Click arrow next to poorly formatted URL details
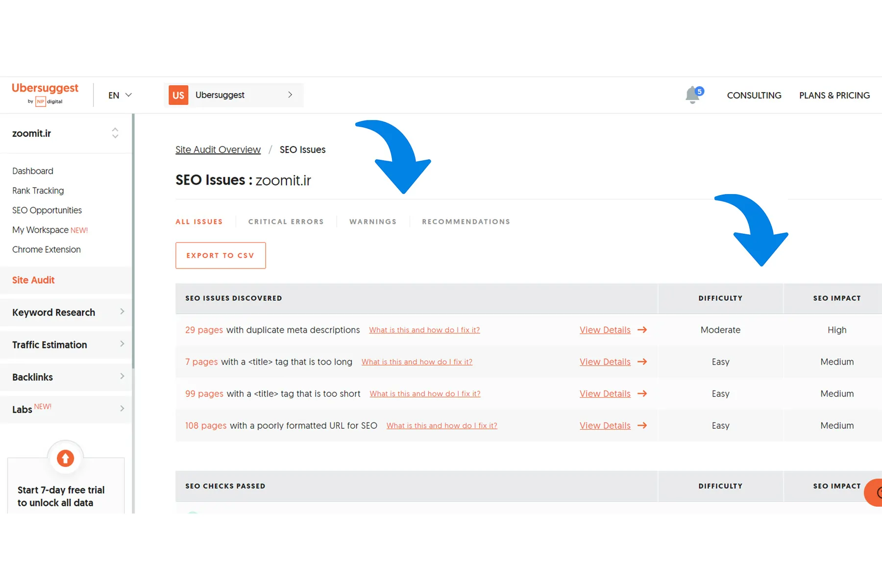 pyautogui.click(x=642, y=425)
